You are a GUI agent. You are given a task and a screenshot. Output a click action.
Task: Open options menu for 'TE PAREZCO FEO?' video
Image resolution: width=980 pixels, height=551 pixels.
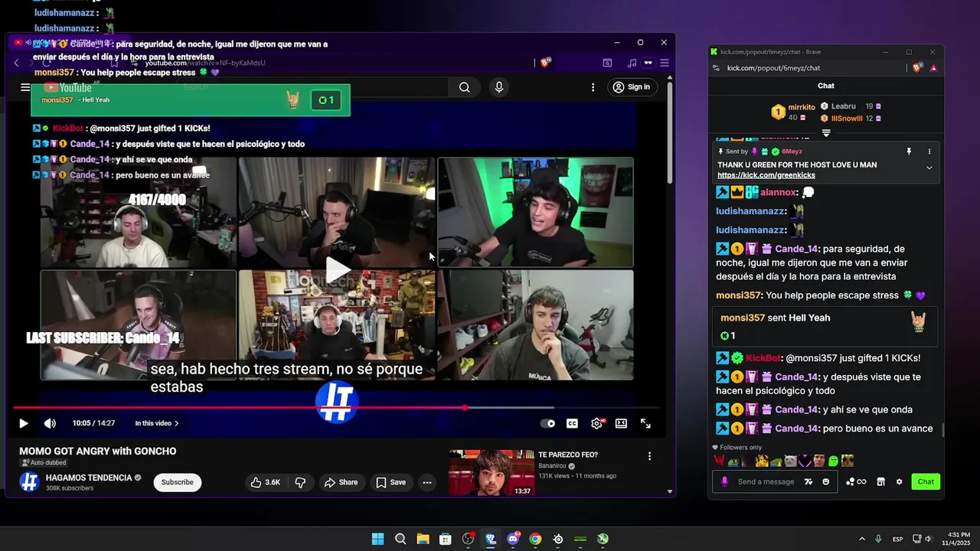pos(649,456)
